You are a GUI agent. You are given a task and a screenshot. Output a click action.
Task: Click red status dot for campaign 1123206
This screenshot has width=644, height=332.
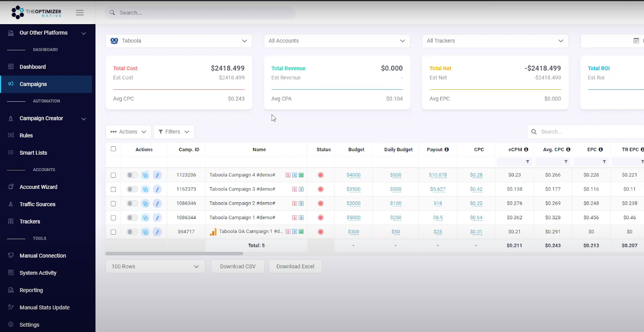point(321,175)
